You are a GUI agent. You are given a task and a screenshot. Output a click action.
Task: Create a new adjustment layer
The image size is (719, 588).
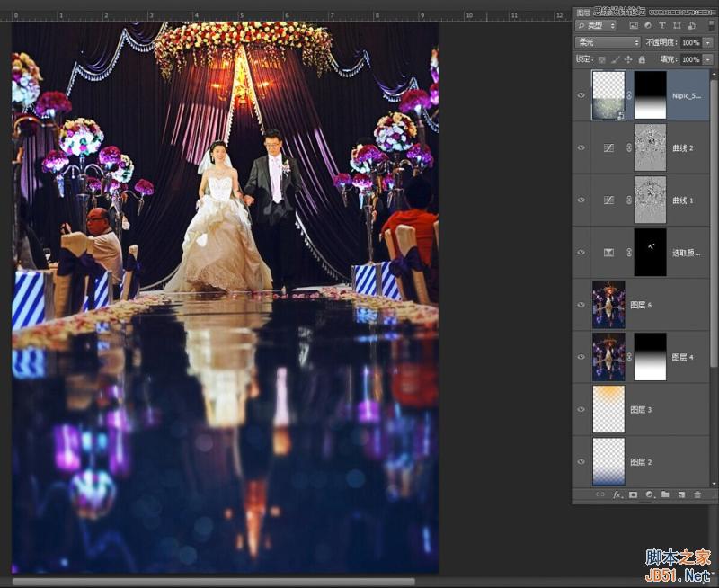[651, 494]
